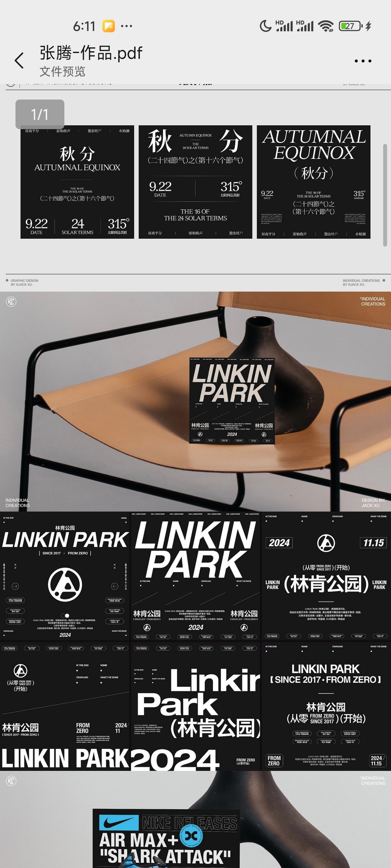The width and height of the screenshot is (391, 868).
Task: Tap the orange notification icon in status bar
Action: click(x=109, y=26)
